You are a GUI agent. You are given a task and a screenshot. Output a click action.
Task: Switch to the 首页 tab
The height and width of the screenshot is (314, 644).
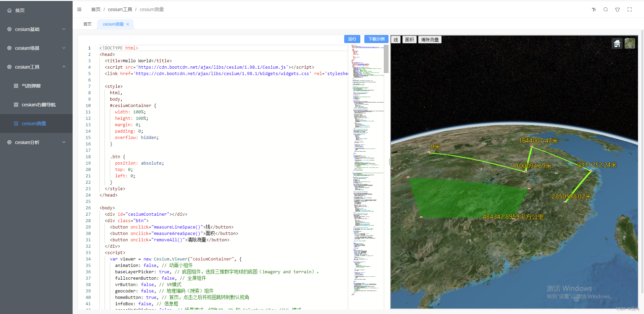(87, 24)
